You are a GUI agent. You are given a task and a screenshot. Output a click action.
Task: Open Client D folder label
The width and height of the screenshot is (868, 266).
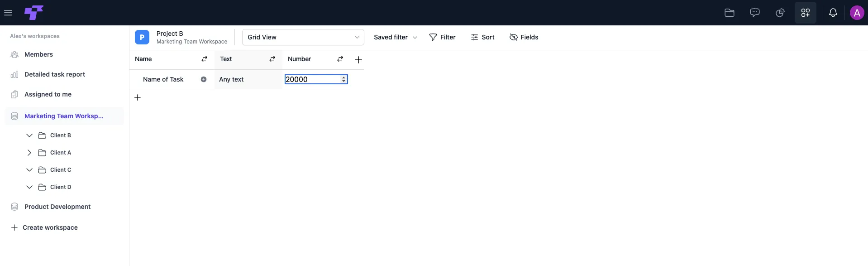tap(61, 187)
